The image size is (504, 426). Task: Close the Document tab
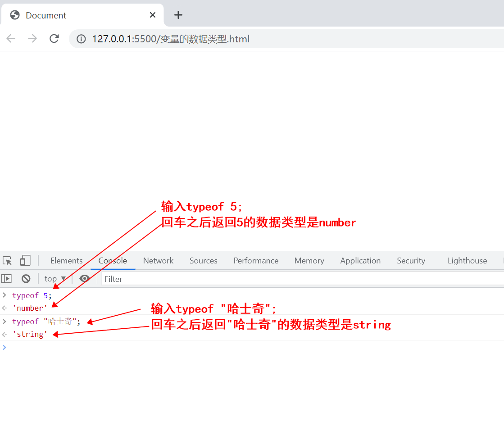tap(153, 15)
